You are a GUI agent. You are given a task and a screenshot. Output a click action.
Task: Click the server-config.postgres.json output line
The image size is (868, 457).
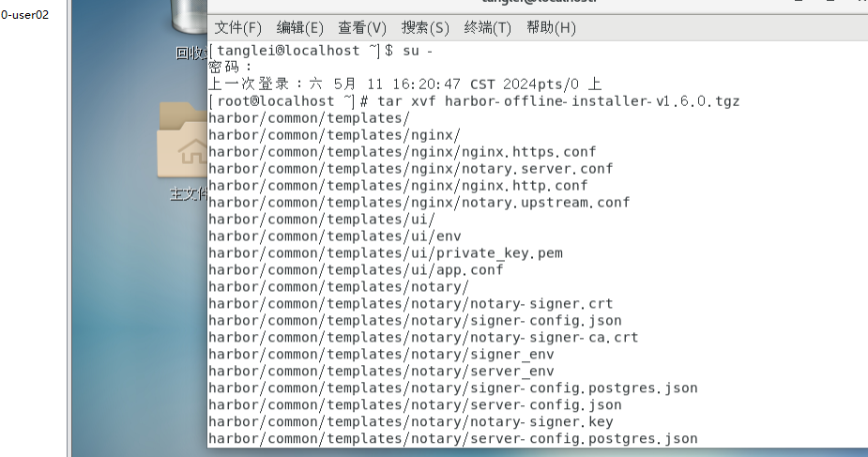click(x=452, y=438)
